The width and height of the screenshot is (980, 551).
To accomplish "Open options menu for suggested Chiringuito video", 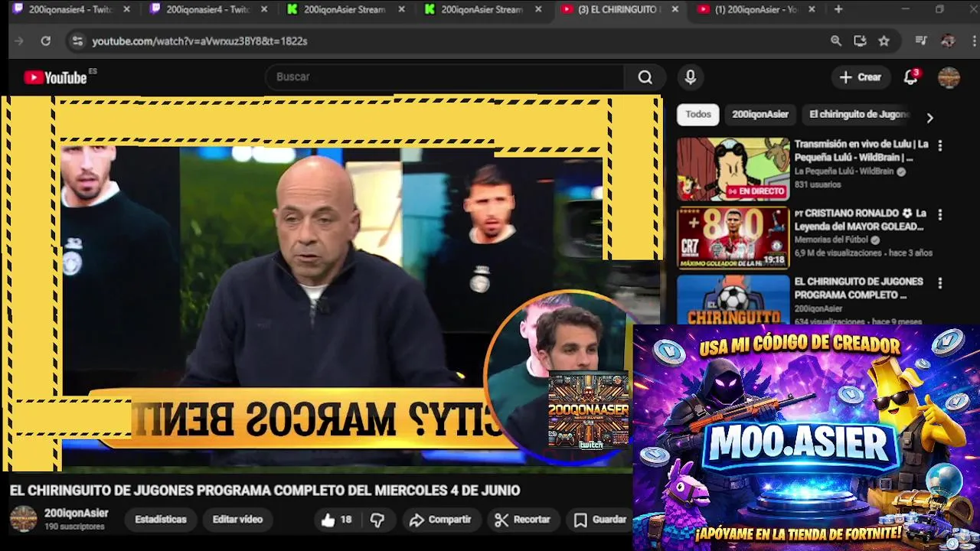I will 940,283.
